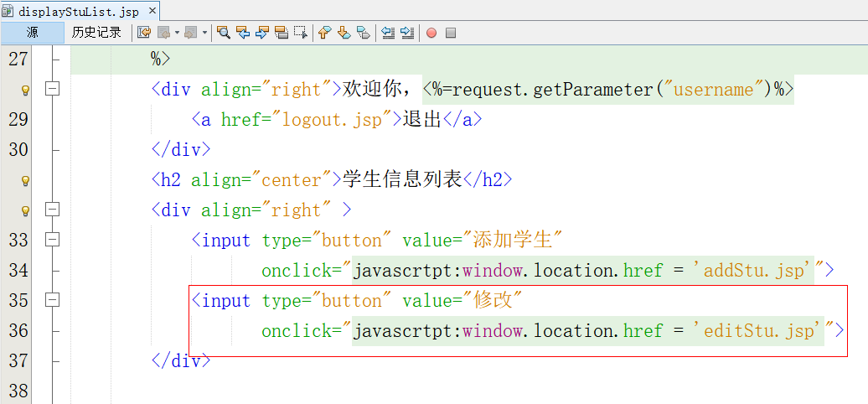Go to previous bookmark
The image size is (868, 404).
pos(325,34)
